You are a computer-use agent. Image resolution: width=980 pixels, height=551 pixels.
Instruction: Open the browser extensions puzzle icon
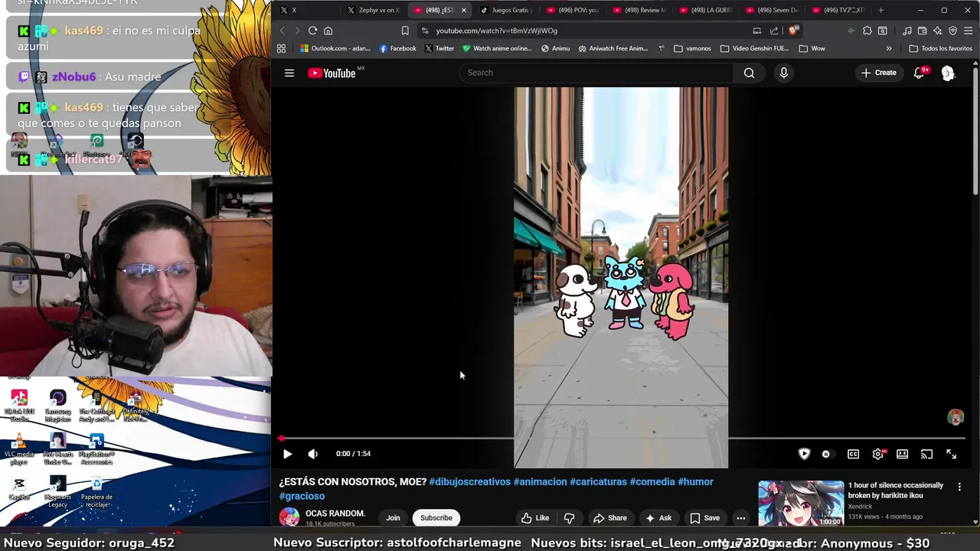point(867,31)
